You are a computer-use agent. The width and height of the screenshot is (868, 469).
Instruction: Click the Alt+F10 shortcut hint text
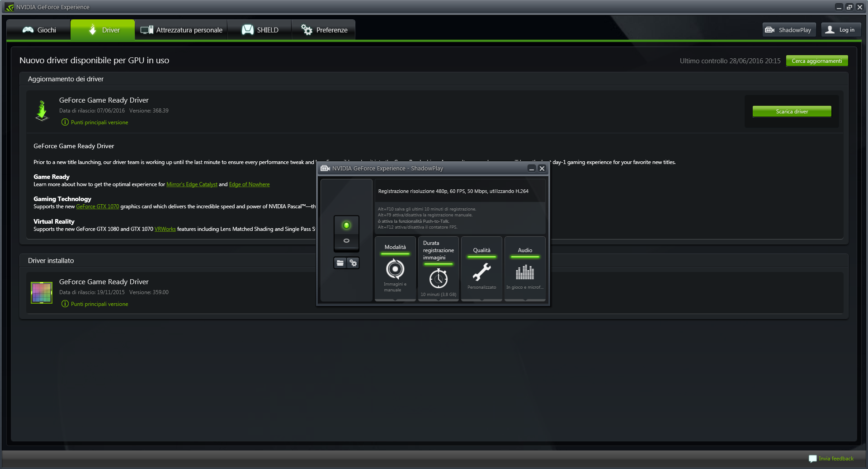[427, 209]
